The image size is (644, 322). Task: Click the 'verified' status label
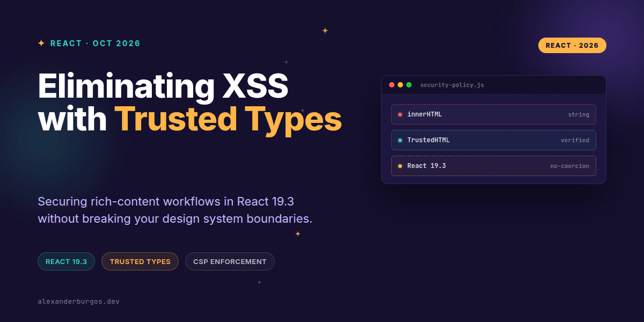(x=575, y=140)
